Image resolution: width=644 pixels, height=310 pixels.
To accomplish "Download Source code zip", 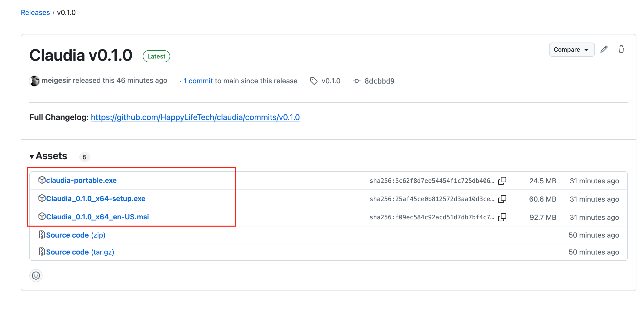I will (75, 235).
